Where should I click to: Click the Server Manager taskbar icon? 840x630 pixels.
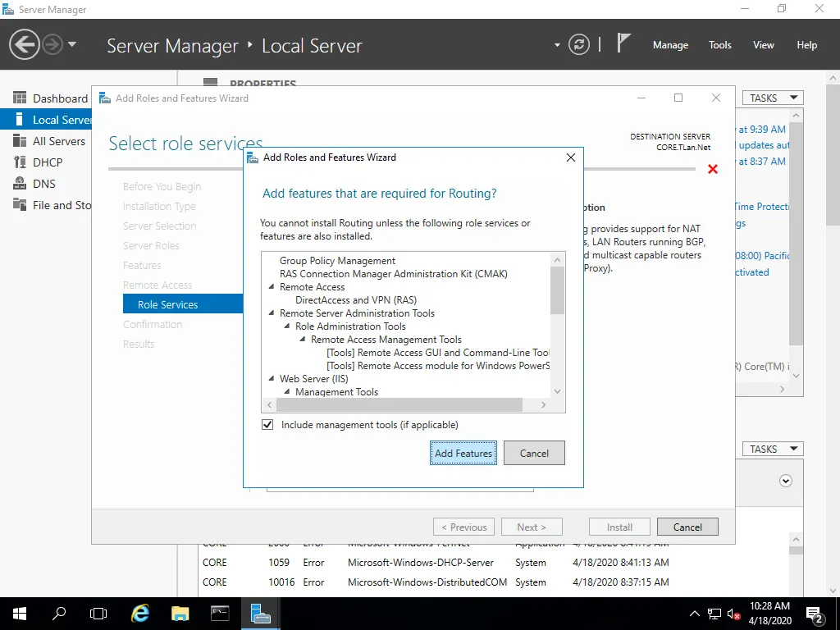pyautogui.click(x=260, y=614)
